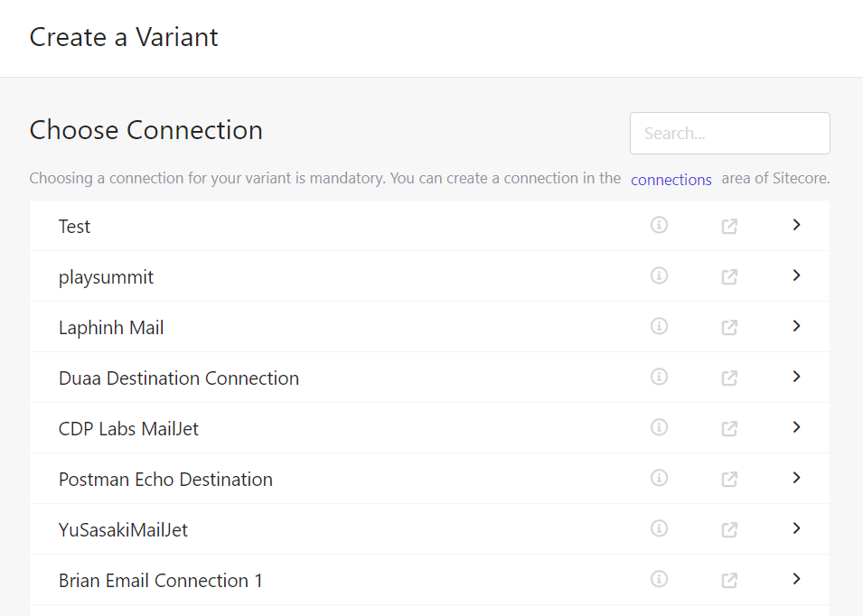Select Laphinh Mail chevron arrow
This screenshot has height=616, width=863.
796,325
